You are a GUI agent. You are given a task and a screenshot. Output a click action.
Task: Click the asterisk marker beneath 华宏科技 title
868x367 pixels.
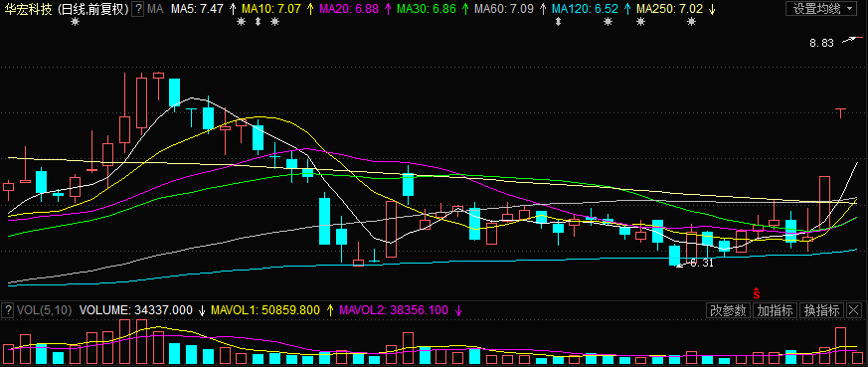[76, 22]
